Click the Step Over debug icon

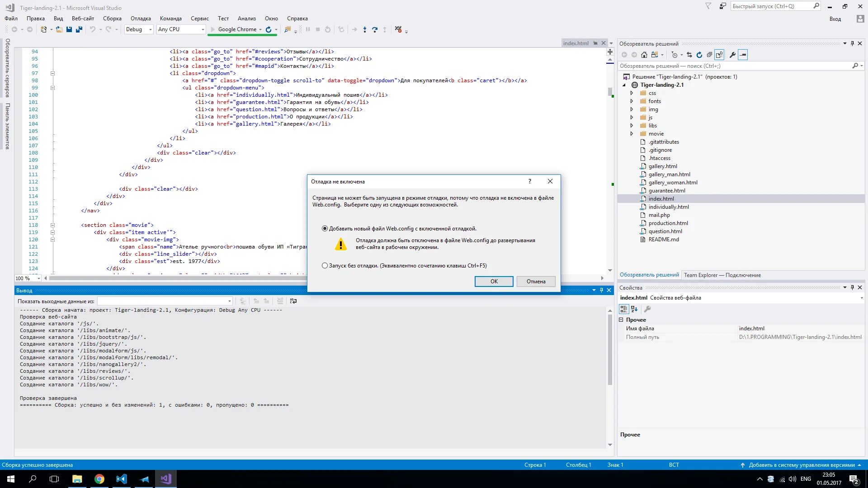(375, 29)
